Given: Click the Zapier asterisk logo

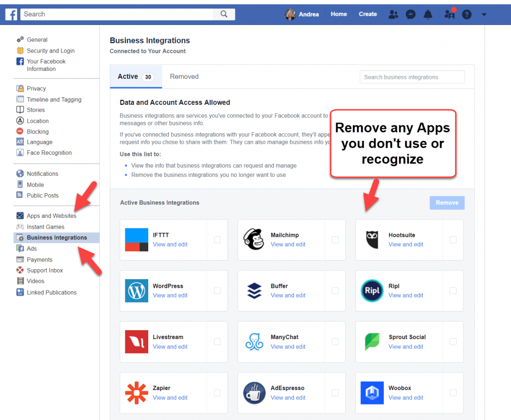Looking at the screenshot, I should click(137, 393).
